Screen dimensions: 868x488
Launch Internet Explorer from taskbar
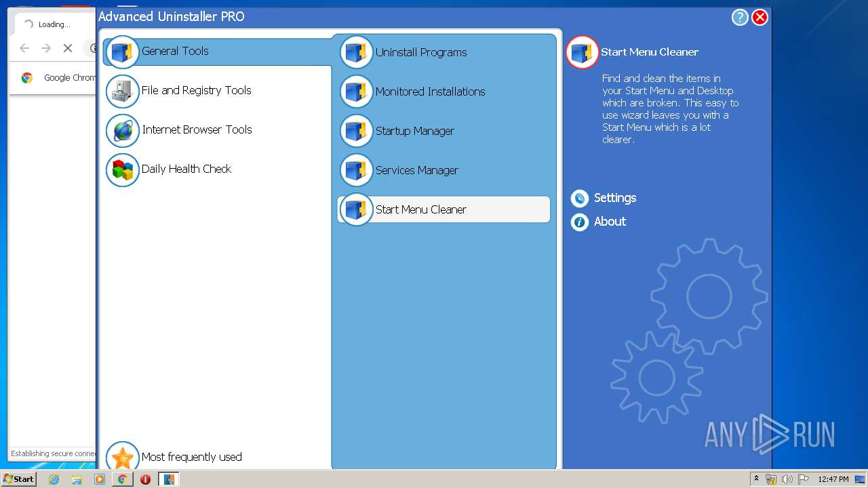pos(54,479)
